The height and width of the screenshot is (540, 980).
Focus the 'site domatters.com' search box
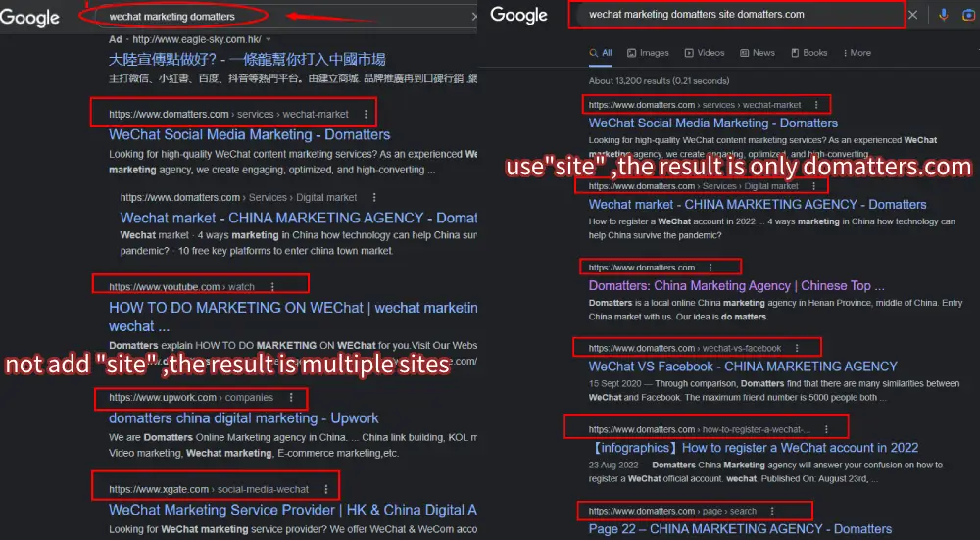(x=736, y=15)
